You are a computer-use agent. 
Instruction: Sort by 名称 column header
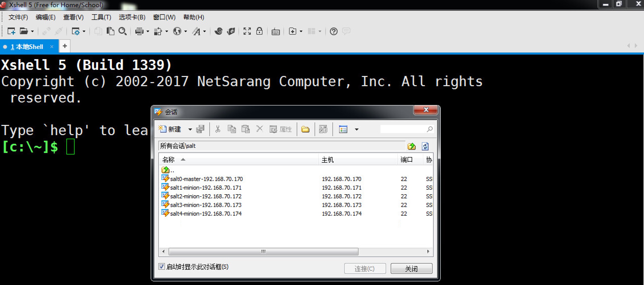[x=238, y=160]
